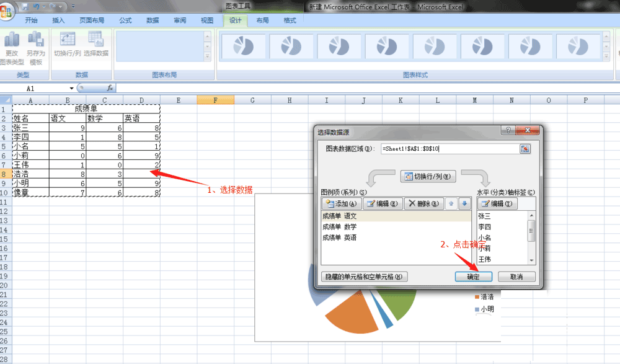
Task: Switch to the 格式 chart tools tab
Action: pos(290,20)
